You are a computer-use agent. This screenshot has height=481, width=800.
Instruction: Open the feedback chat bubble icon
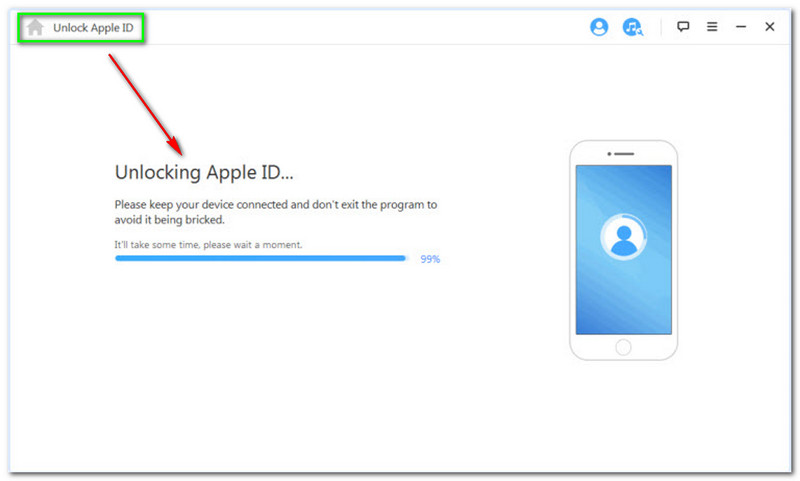[x=683, y=27]
